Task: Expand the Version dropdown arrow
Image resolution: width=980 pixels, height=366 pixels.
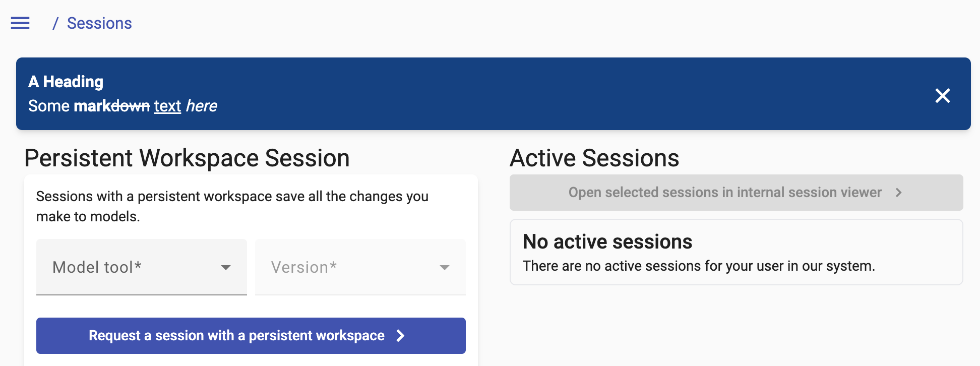Action: pyautogui.click(x=445, y=267)
